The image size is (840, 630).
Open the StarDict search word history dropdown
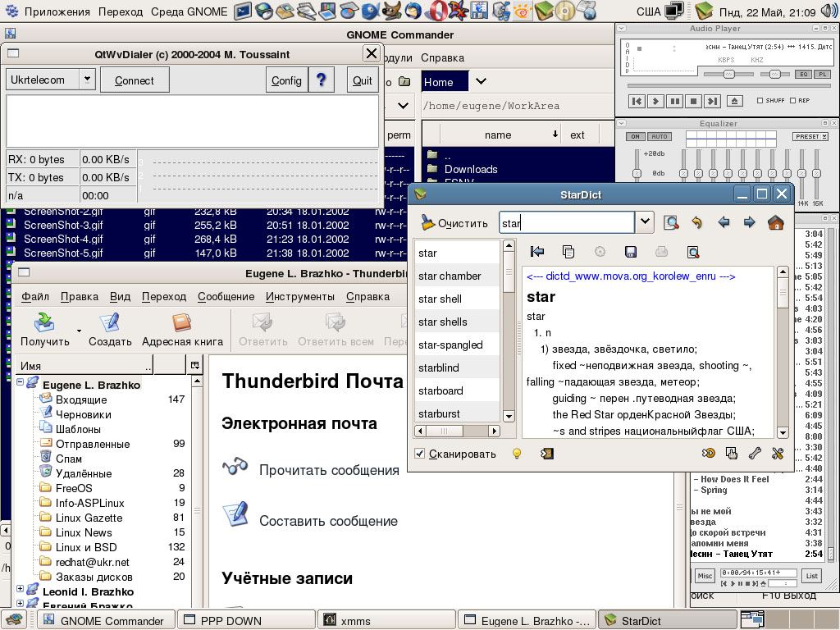point(645,221)
